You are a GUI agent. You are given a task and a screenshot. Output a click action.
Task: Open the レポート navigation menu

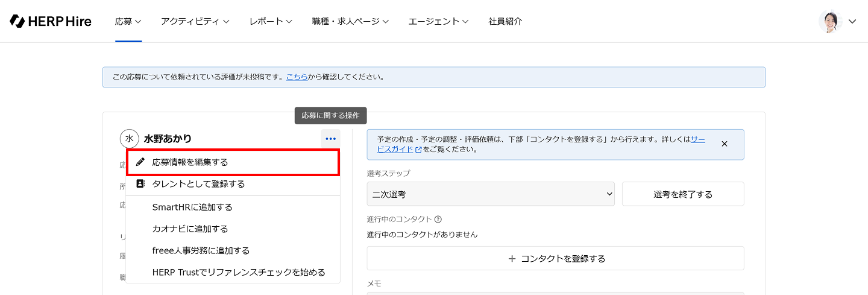[x=271, y=21]
